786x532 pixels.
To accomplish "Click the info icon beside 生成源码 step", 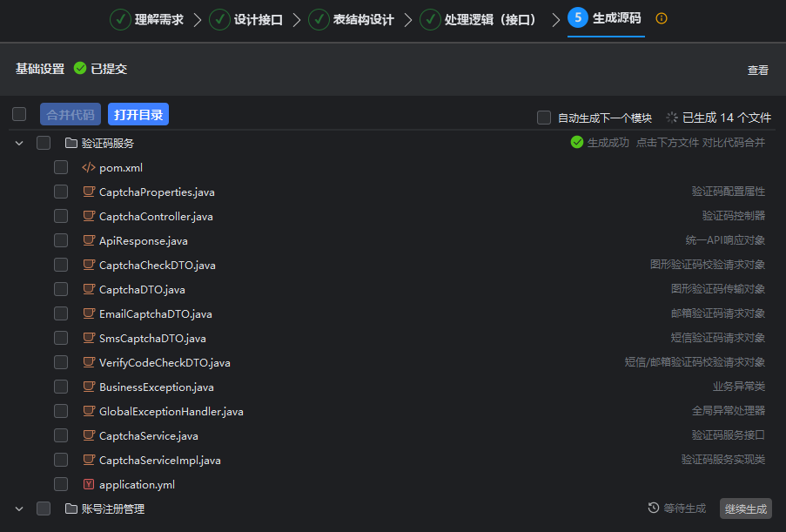I will (x=662, y=18).
